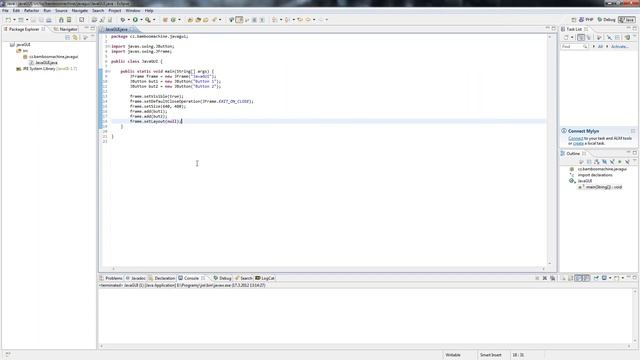Open the Source menu

61,10
